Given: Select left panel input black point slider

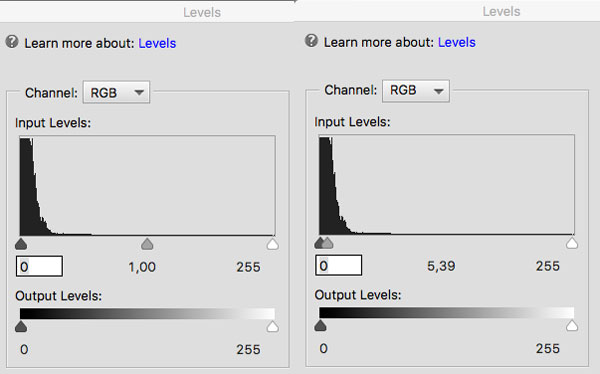Looking at the screenshot, I should click(x=21, y=244).
